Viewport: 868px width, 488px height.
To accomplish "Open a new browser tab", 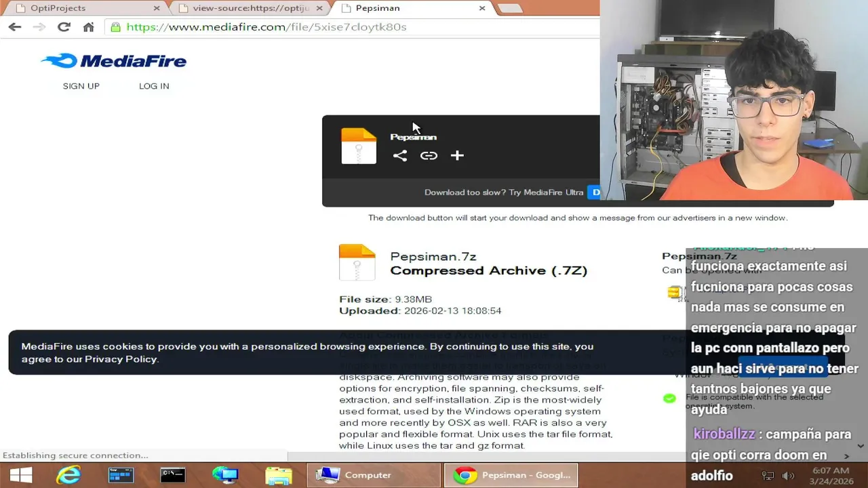I will (x=510, y=8).
